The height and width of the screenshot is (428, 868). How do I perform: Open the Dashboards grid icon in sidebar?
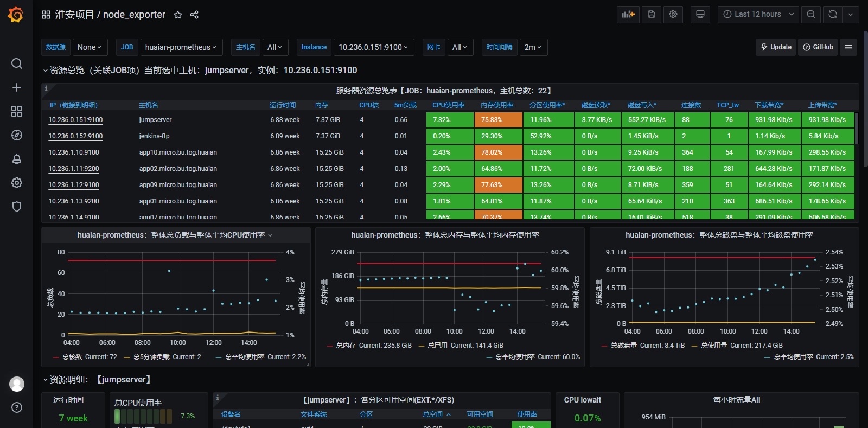[17, 111]
